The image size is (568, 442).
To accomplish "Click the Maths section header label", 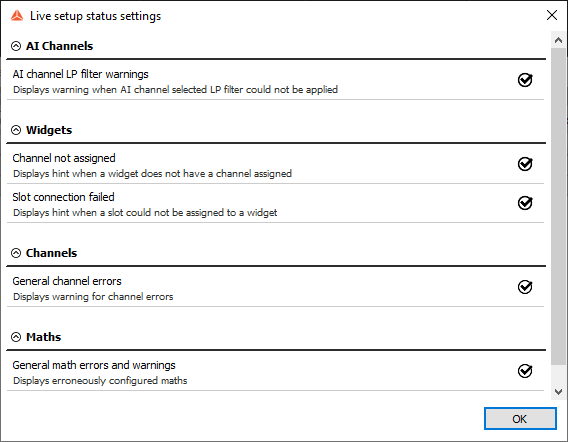I will point(43,337).
